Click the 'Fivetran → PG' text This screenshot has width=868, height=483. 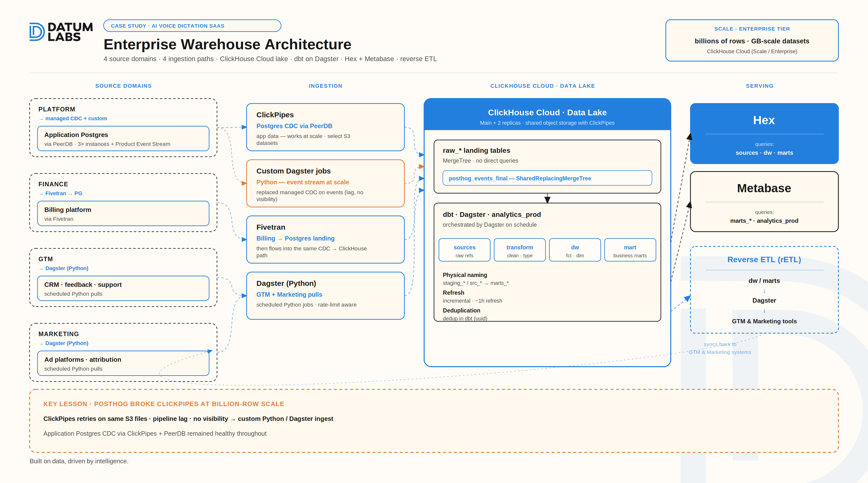tap(64, 193)
